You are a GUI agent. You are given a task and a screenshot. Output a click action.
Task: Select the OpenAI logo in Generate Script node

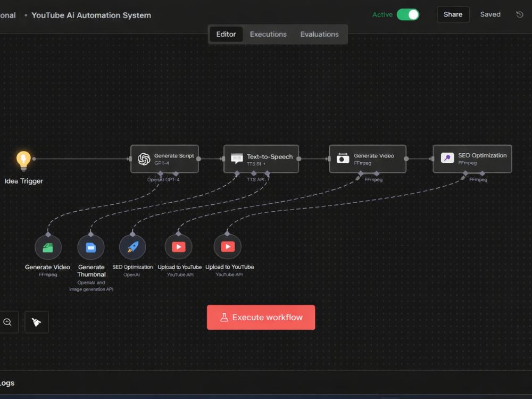click(144, 159)
